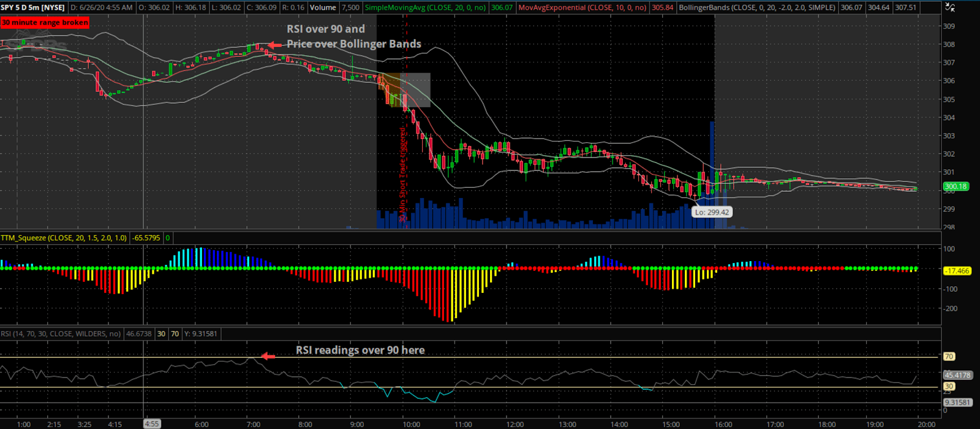Click the 304 price axis label

[x=949, y=118]
